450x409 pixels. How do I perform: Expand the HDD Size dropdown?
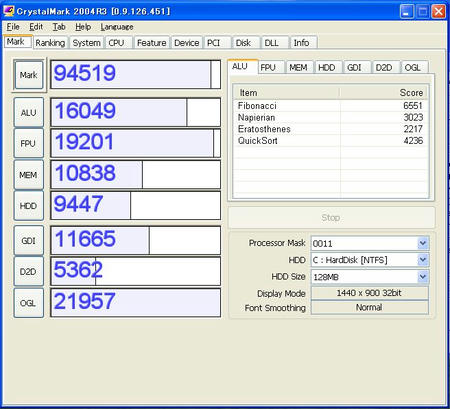pyautogui.click(x=423, y=277)
